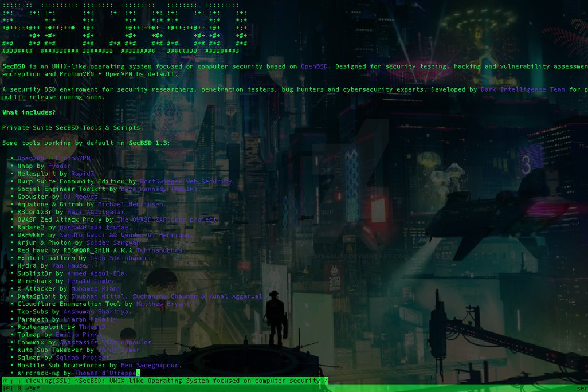The width and height of the screenshot is (588, 392).
Task: Click the "Exploit pattern" tool name
Action: 46,258
